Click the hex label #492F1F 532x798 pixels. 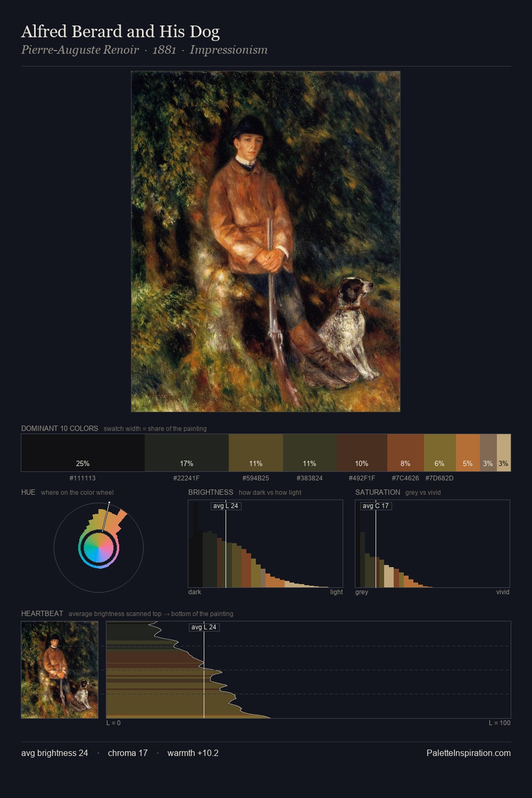(362, 478)
